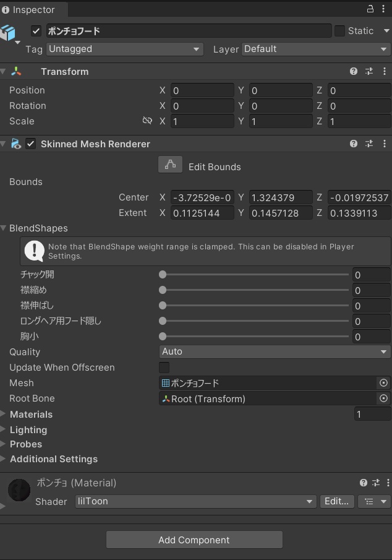The width and height of the screenshot is (392, 560).
Task: Click the Inspector lock icon
Action: pos(372,9)
